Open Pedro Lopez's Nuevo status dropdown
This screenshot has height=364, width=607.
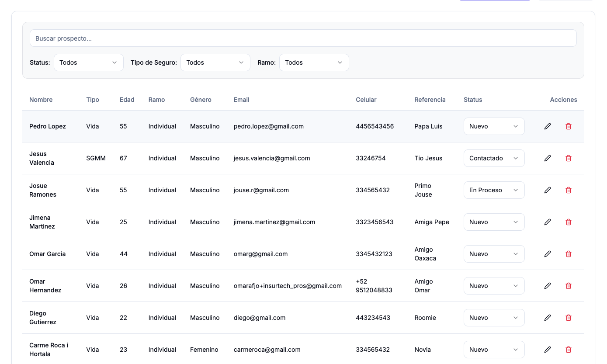[494, 126]
